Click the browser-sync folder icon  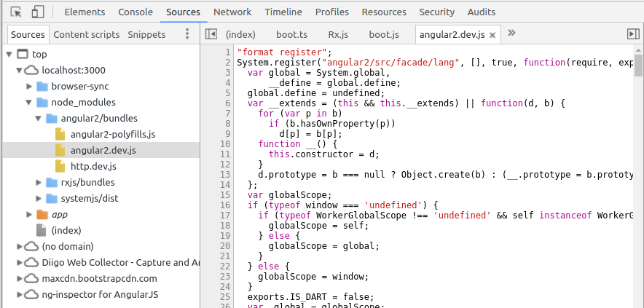point(42,86)
